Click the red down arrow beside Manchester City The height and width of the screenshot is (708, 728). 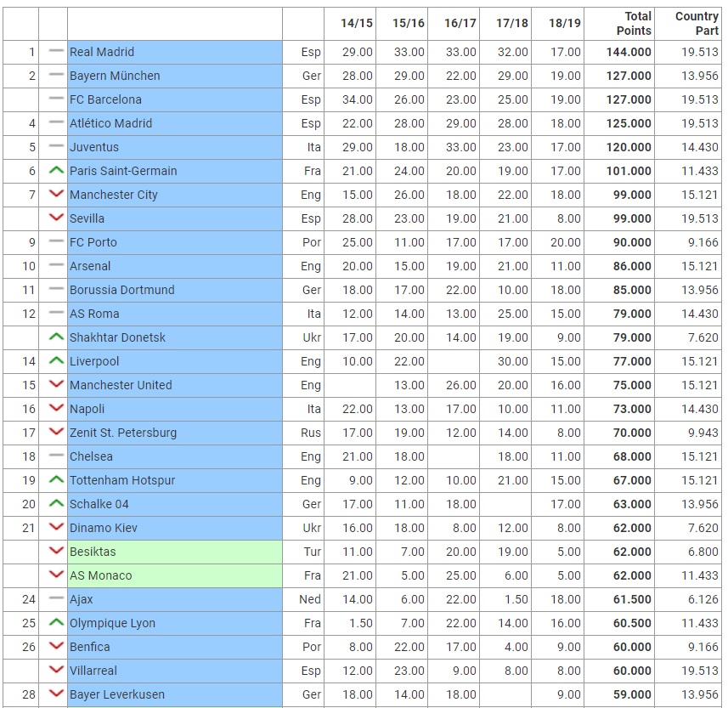pyautogui.click(x=56, y=195)
